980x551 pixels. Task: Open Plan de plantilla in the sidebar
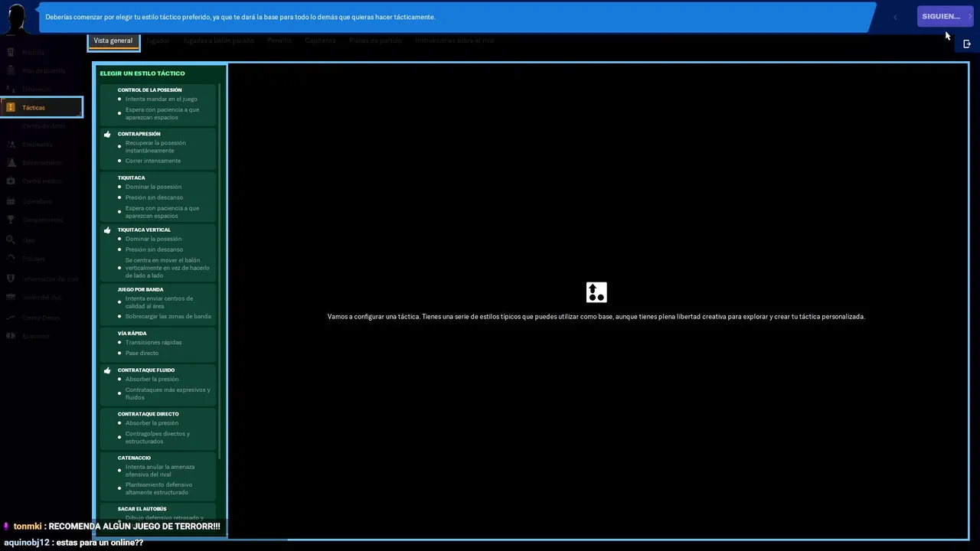(43, 71)
